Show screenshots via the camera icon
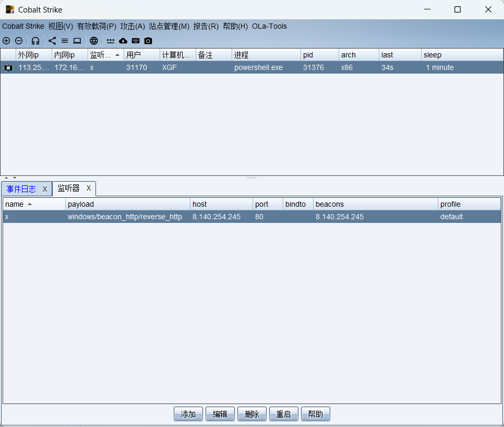 [x=148, y=41]
